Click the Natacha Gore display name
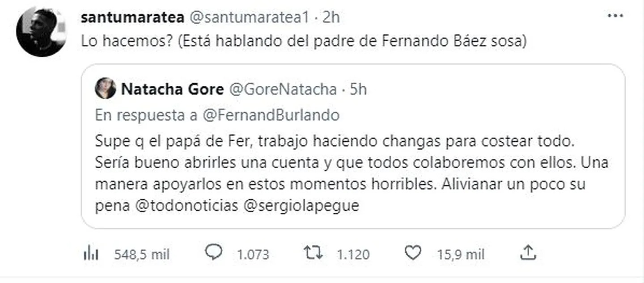The width and height of the screenshot is (644, 283). pos(172,89)
